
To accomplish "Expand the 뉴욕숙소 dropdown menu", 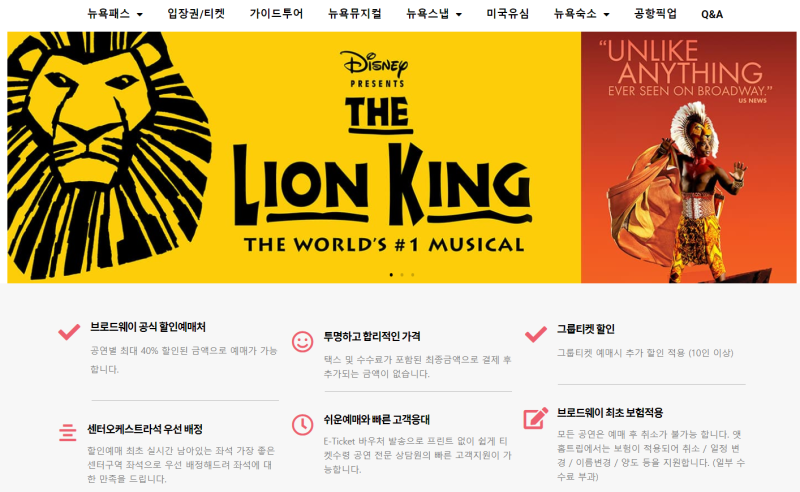I will [x=582, y=14].
